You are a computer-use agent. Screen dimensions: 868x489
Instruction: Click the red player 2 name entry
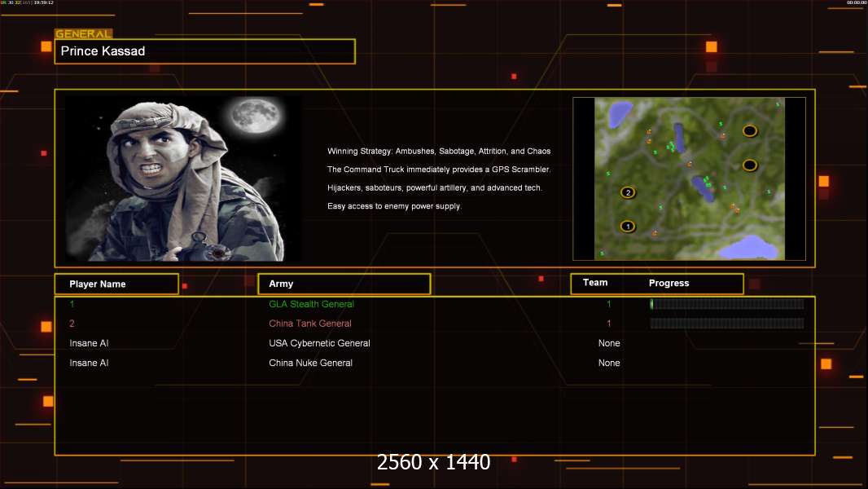click(x=72, y=324)
